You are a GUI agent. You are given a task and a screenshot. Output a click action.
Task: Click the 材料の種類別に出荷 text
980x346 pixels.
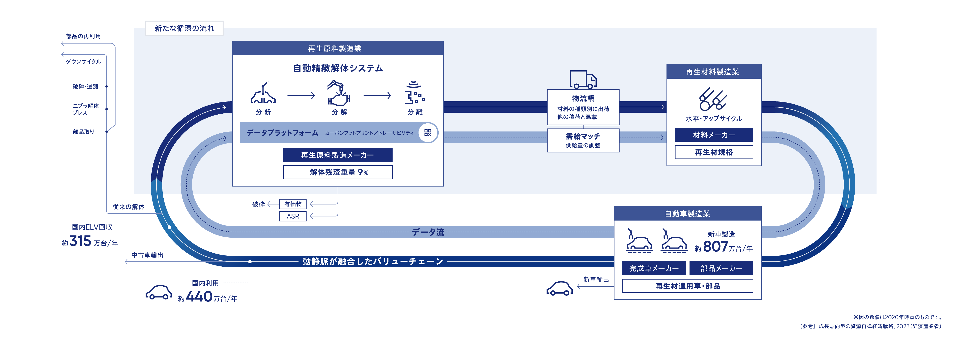(583, 109)
